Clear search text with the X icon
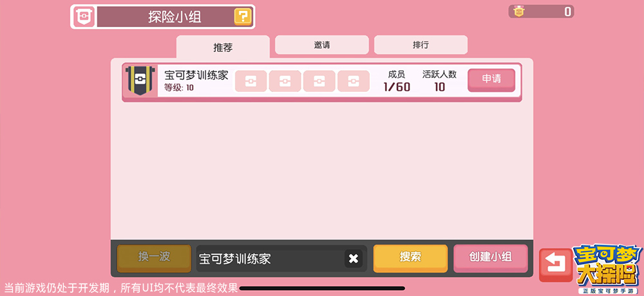 click(x=353, y=259)
